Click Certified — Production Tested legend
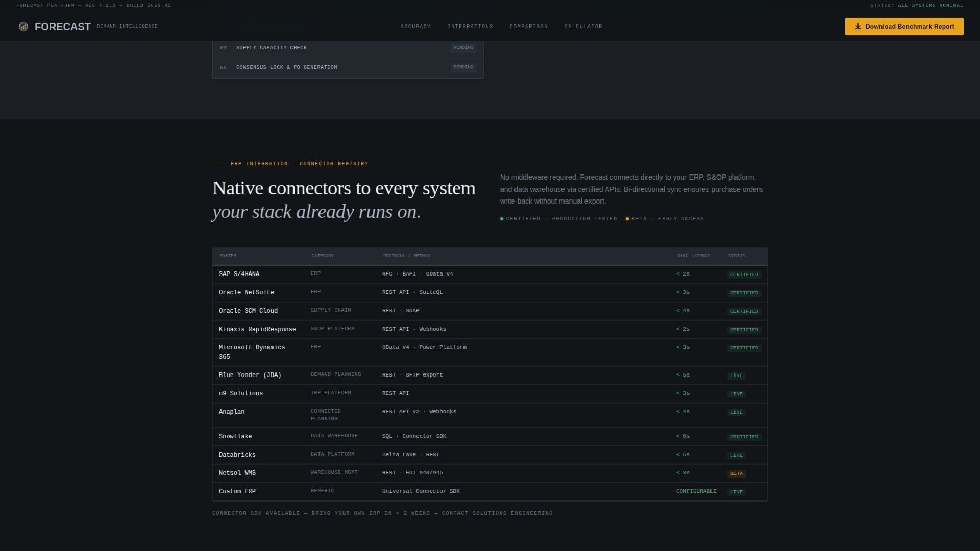The image size is (980, 551). point(558,219)
